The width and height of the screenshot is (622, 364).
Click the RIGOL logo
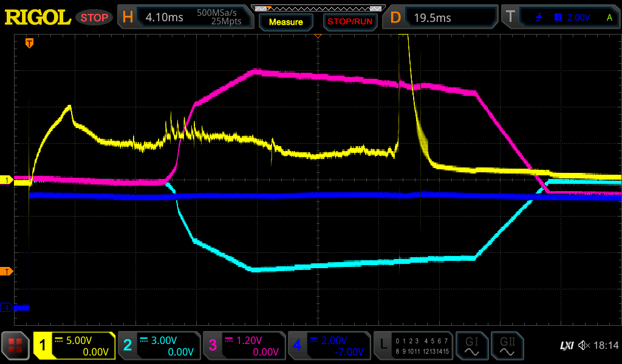38,18
